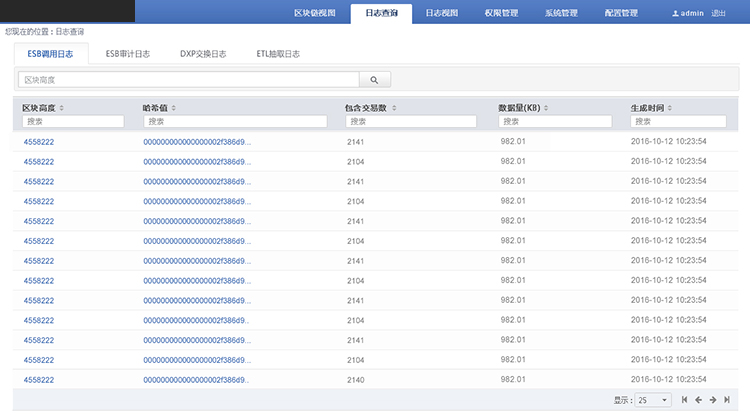Open the 权限管理 nav menu
The image size is (750, 420).
tap(501, 13)
